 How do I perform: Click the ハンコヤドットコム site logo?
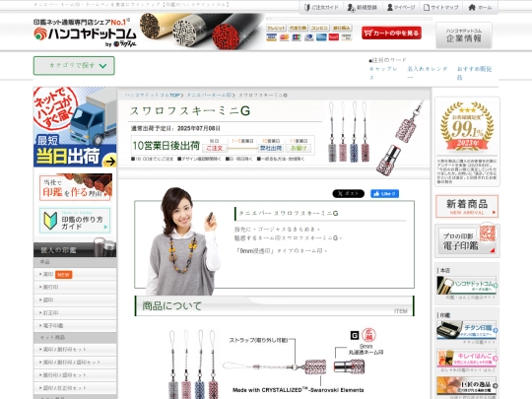pyautogui.click(x=85, y=33)
